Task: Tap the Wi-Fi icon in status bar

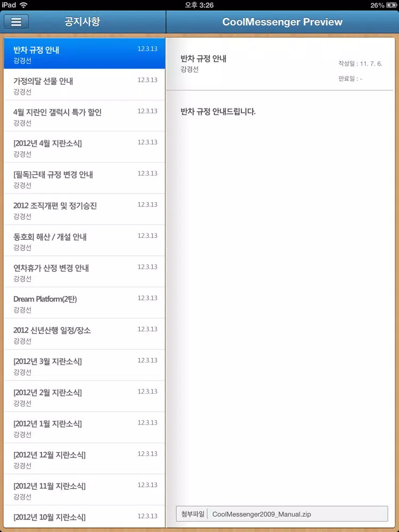Action: tap(23, 5)
